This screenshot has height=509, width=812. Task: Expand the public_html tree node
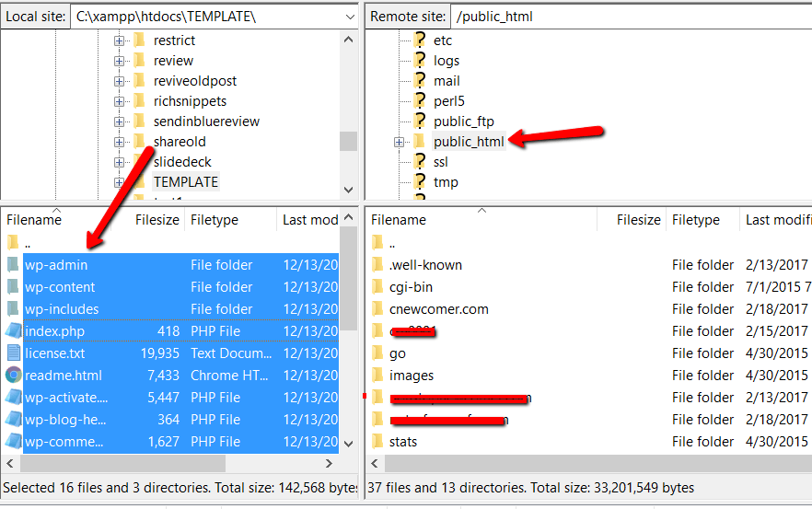tap(399, 142)
